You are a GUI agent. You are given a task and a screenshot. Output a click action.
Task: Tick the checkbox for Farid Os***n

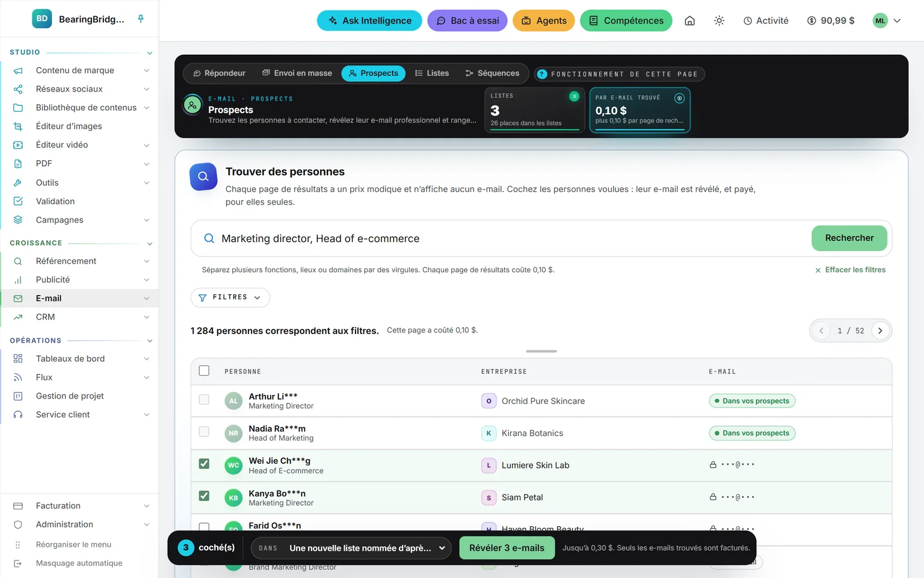click(x=204, y=527)
